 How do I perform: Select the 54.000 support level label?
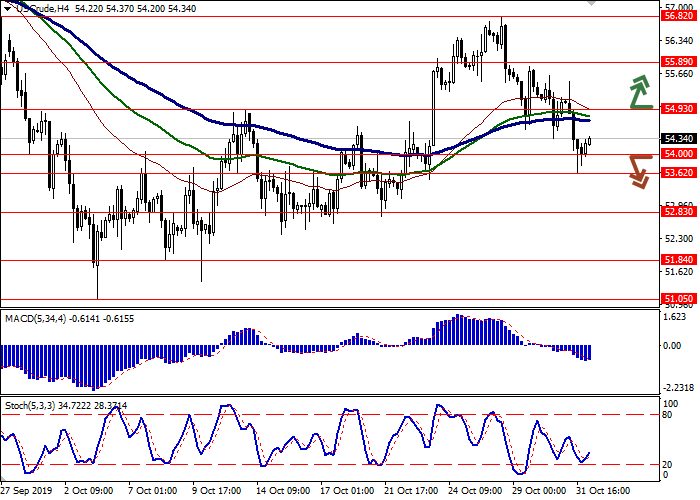point(677,154)
